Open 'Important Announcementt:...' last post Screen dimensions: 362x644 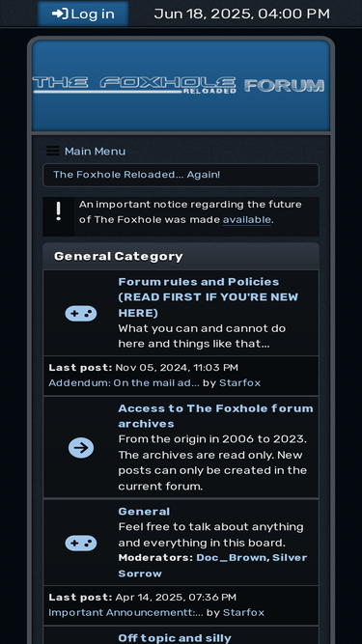click(x=125, y=612)
